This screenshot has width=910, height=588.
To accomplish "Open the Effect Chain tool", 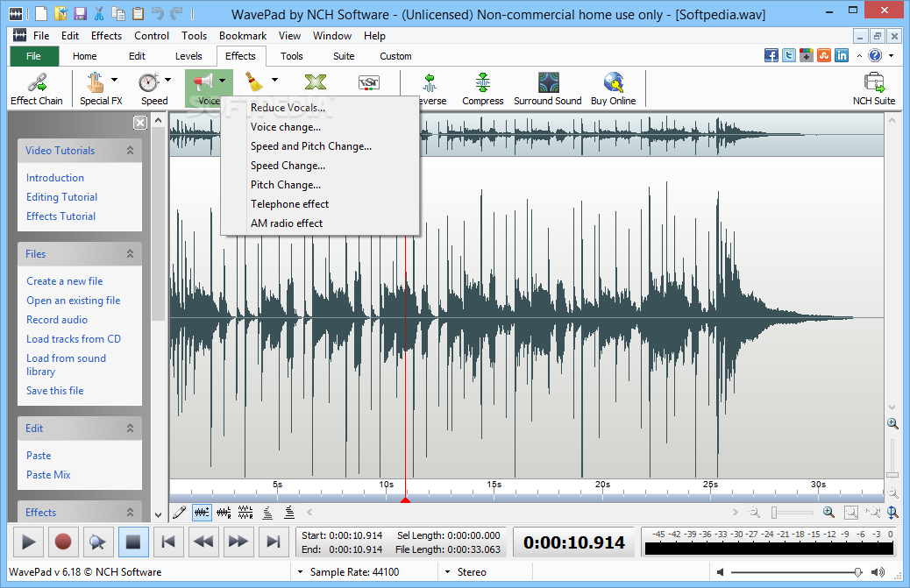I will point(37,89).
